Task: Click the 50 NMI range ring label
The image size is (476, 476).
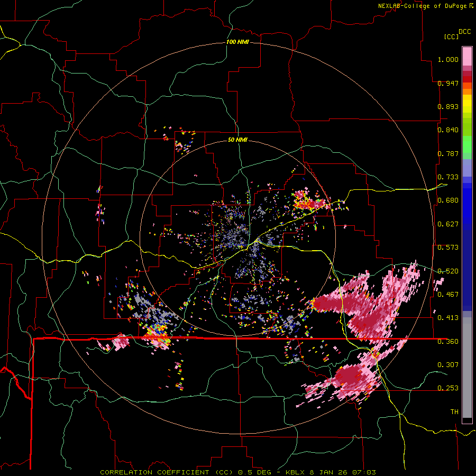Action: coord(237,140)
